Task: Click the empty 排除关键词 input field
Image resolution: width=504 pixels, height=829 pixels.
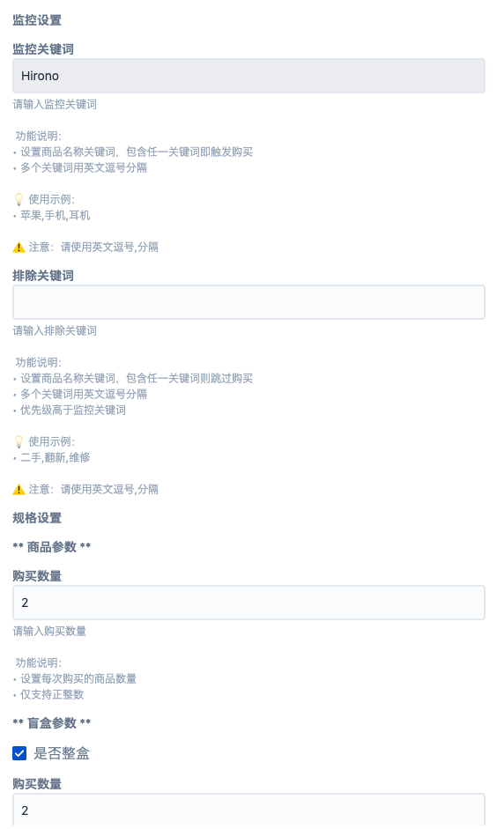Action: (248, 302)
